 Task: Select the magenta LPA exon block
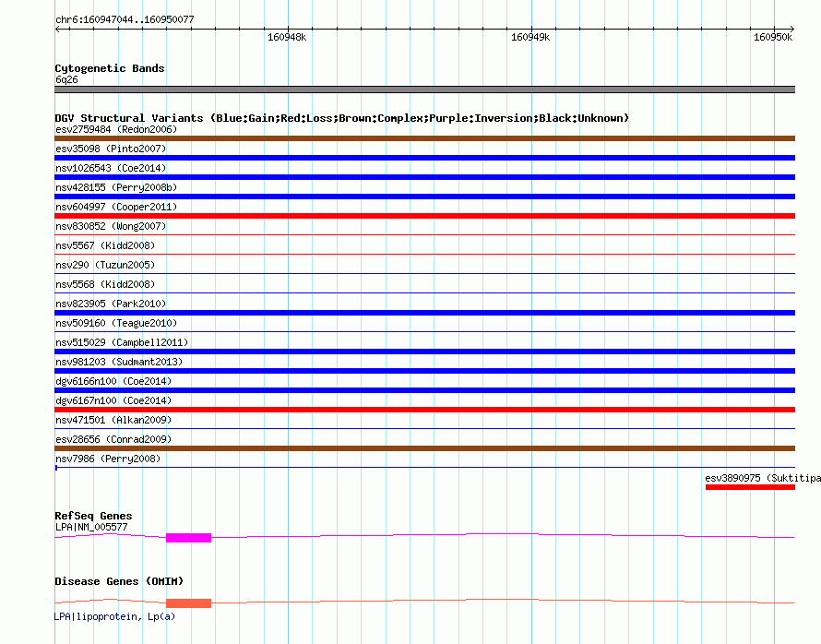click(x=188, y=538)
